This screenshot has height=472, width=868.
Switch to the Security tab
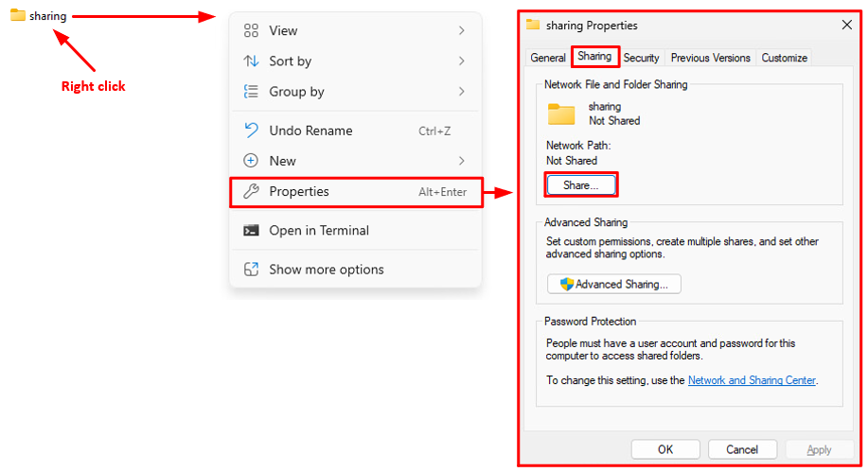click(x=641, y=58)
